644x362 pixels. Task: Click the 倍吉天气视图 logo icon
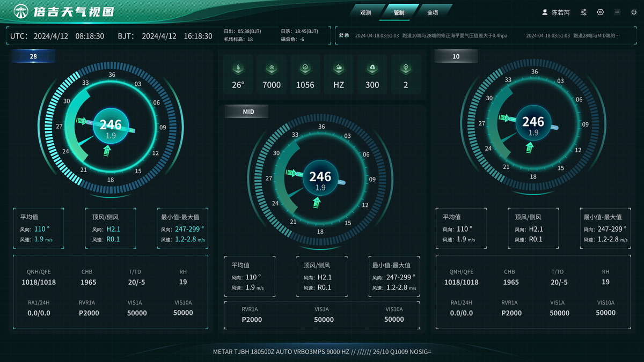coord(21,11)
